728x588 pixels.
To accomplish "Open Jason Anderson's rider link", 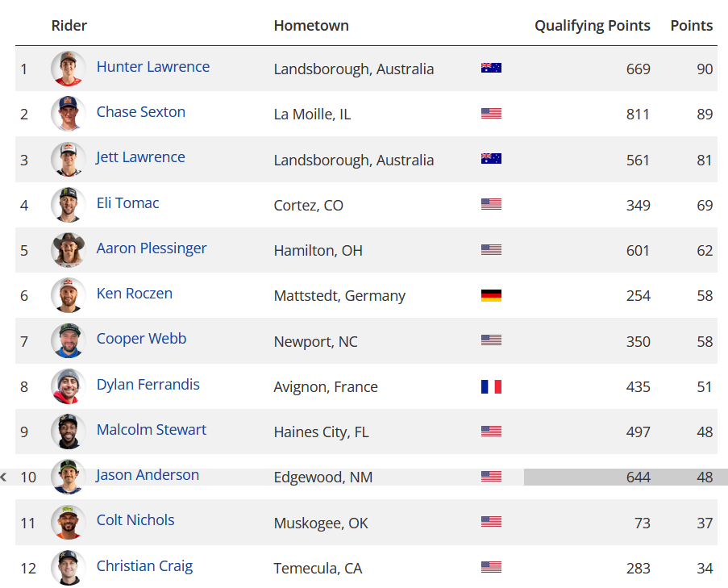I will pyautogui.click(x=148, y=475).
